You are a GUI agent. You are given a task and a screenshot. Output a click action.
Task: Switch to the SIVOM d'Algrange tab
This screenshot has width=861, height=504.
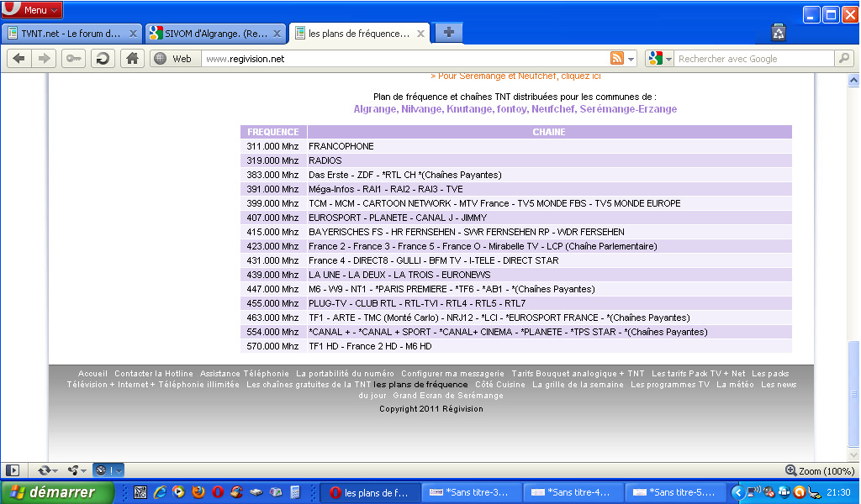pos(215,34)
